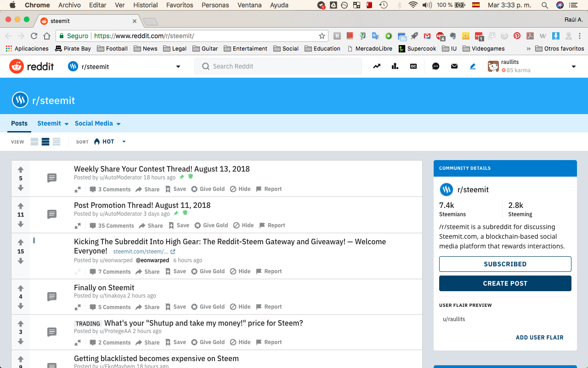Expand the Post Promotion Thread post
This screenshot has height=368, width=588.
click(x=78, y=225)
